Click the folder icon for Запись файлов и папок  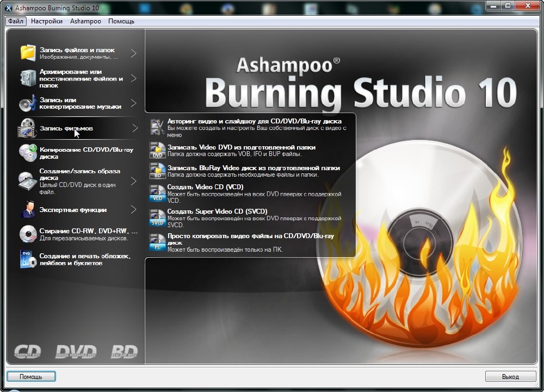pyautogui.click(x=28, y=53)
